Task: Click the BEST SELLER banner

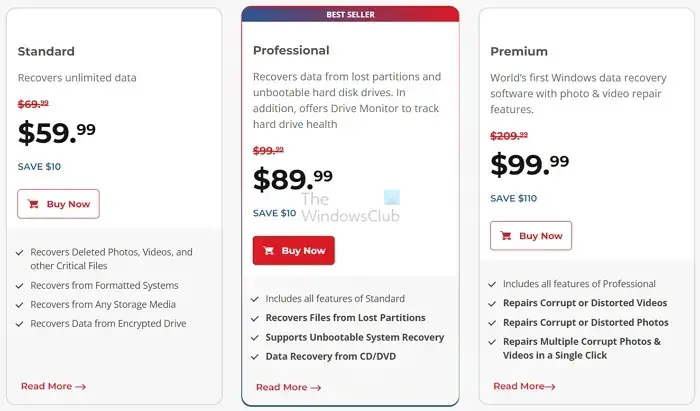Action: click(350, 14)
